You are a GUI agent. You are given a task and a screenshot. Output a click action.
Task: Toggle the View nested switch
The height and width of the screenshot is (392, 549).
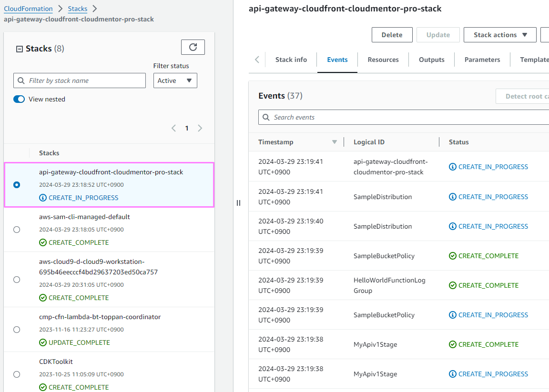(19, 99)
